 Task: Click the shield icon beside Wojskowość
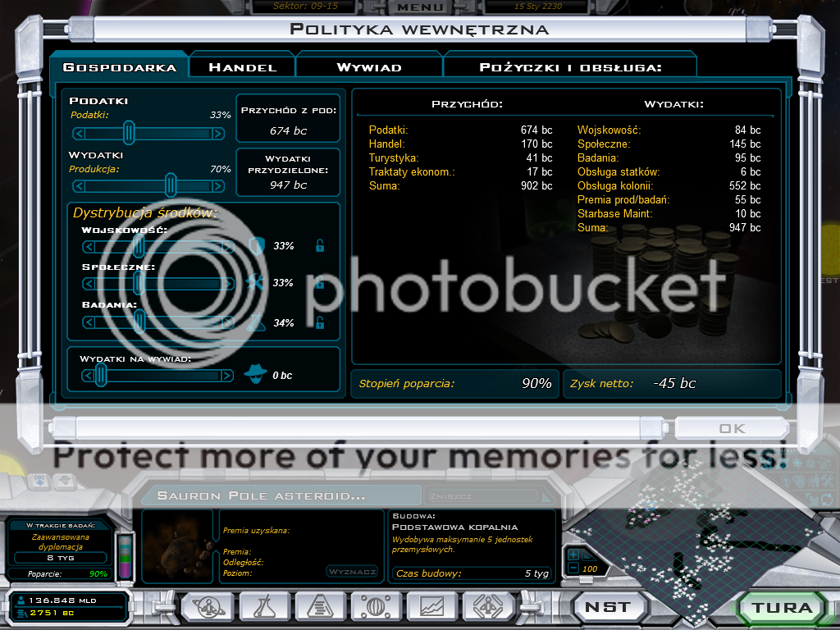click(257, 246)
